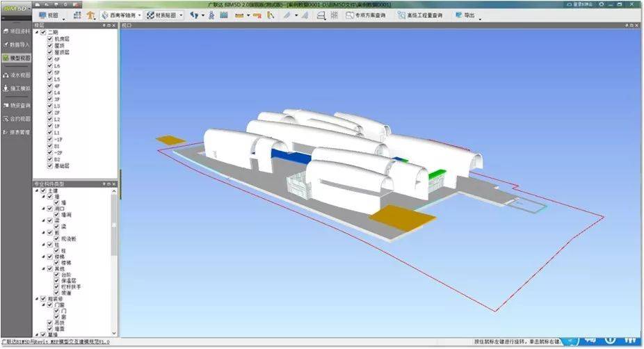Click the person figure toolbar icon

tap(211, 15)
